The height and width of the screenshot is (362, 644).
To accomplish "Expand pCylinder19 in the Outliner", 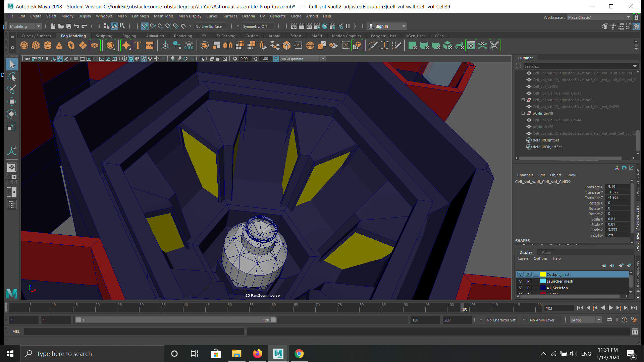I will tap(523, 113).
